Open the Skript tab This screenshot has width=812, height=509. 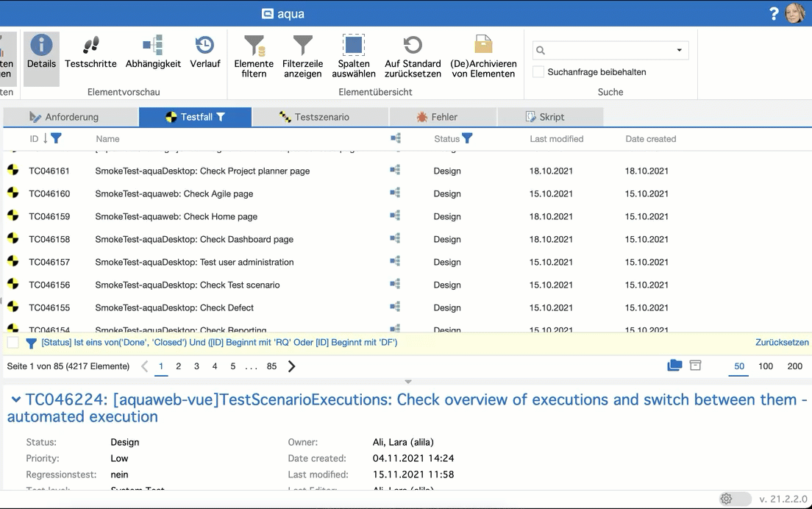[x=550, y=117]
